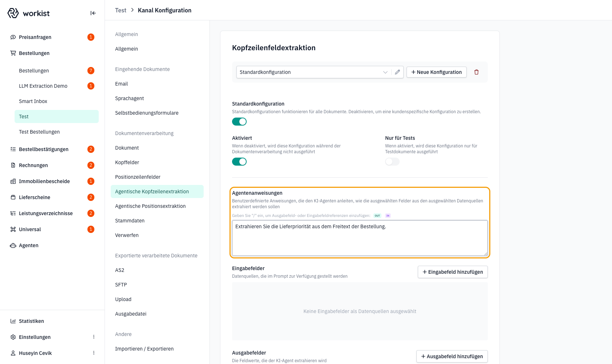
Task: Open Positionzeilenfelder settings
Action: [x=138, y=177]
